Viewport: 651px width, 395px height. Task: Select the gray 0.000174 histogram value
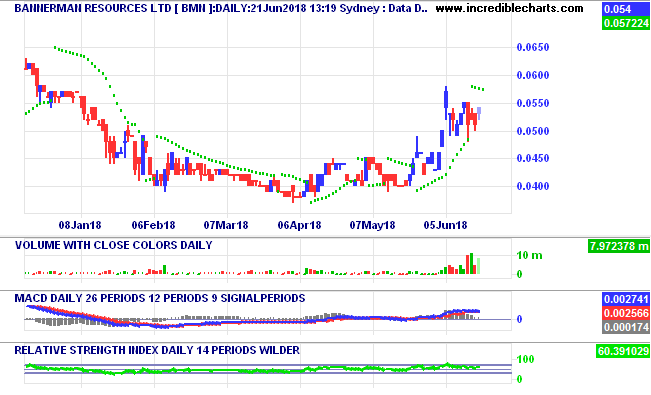click(x=625, y=327)
